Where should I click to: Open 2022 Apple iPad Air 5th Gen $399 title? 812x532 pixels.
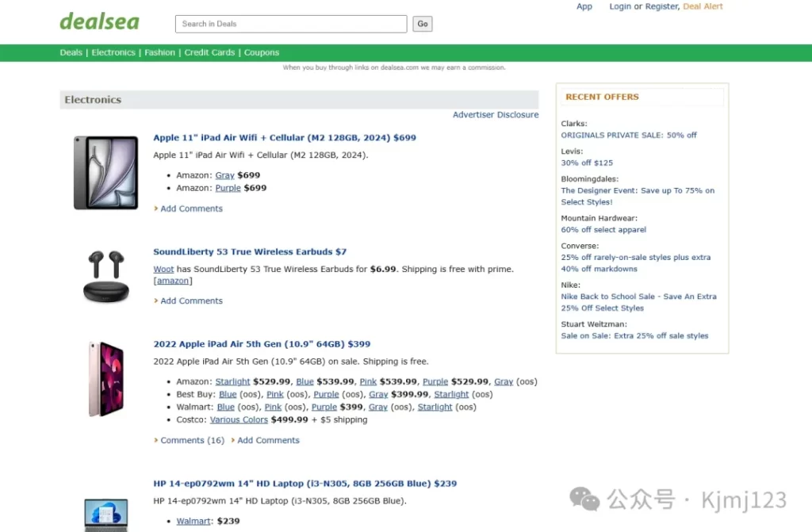(262, 344)
